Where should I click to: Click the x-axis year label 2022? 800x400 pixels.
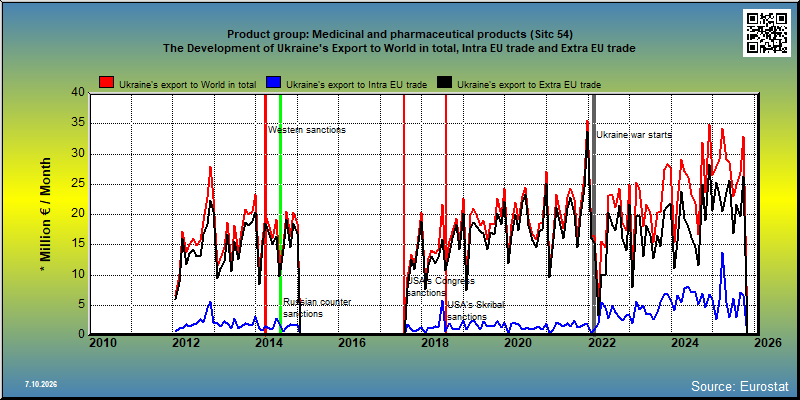click(602, 342)
